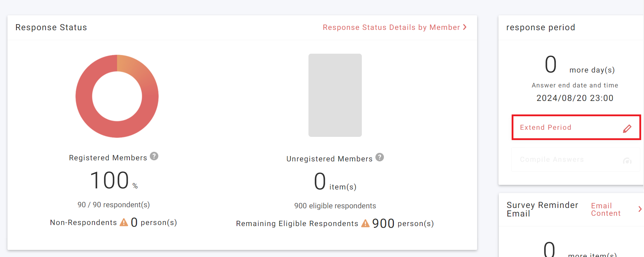Click the faded Compile Answers icon

point(627,161)
